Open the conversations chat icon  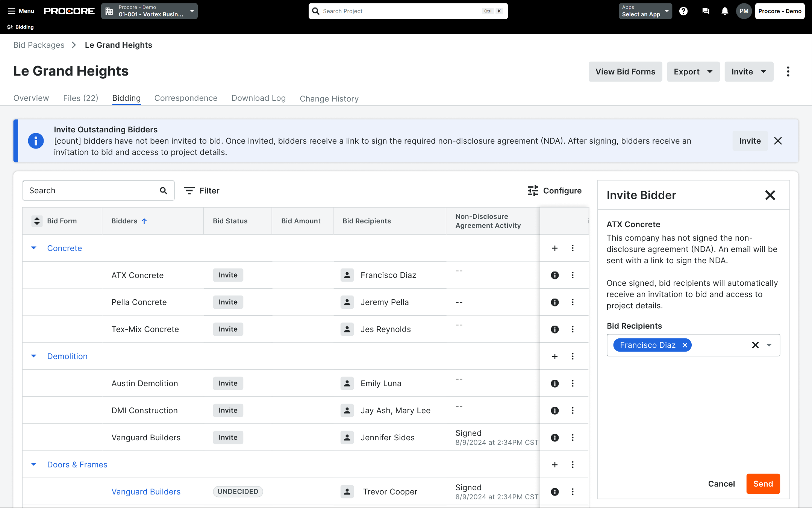point(706,11)
